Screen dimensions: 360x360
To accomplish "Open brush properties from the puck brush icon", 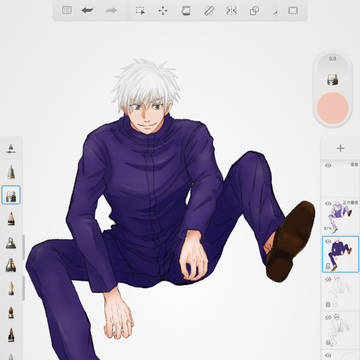I will [x=333, y=79].
